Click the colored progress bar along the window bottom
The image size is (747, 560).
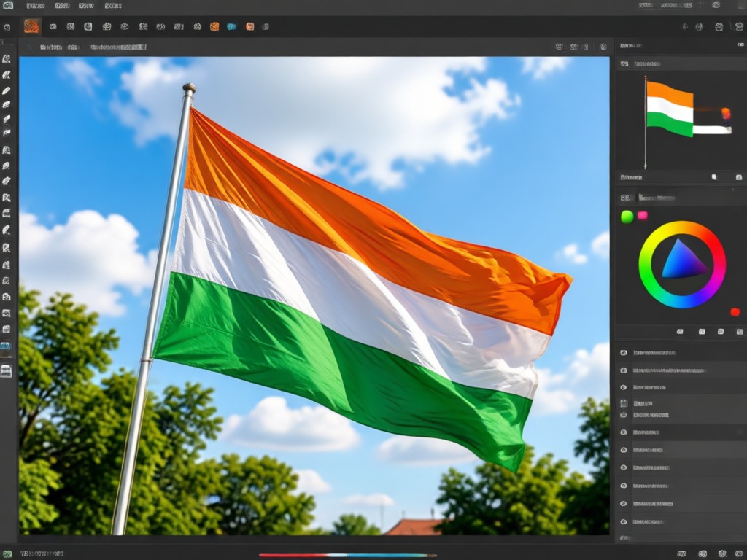(x=347, y=555)
